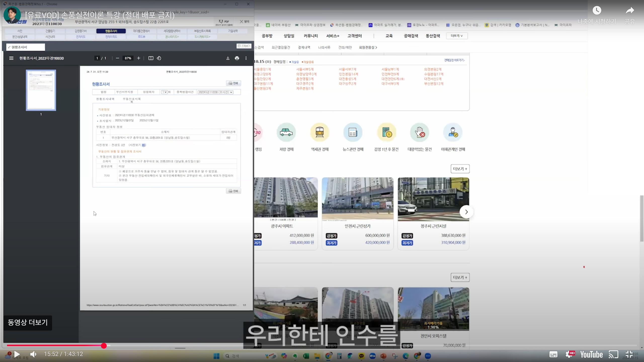Click the PDF download icon
Screen dimensions: 644x362
[228, 58]
